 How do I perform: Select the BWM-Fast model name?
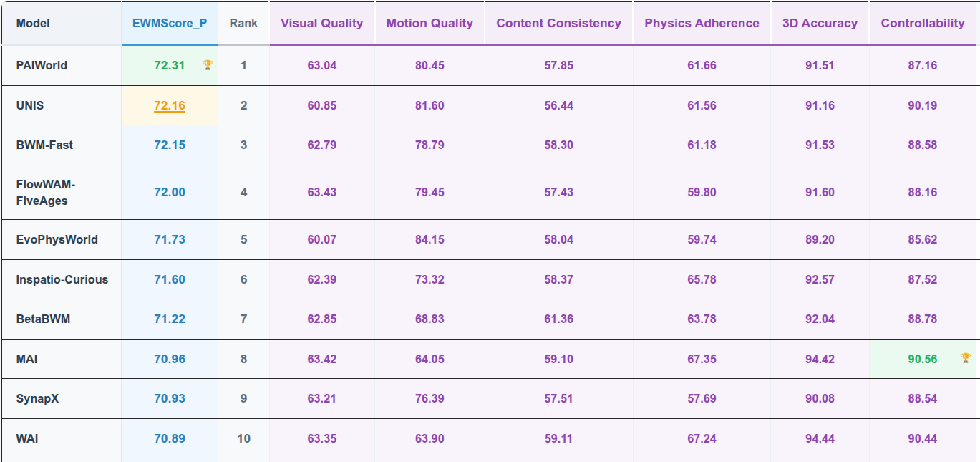tap(44, 145)
